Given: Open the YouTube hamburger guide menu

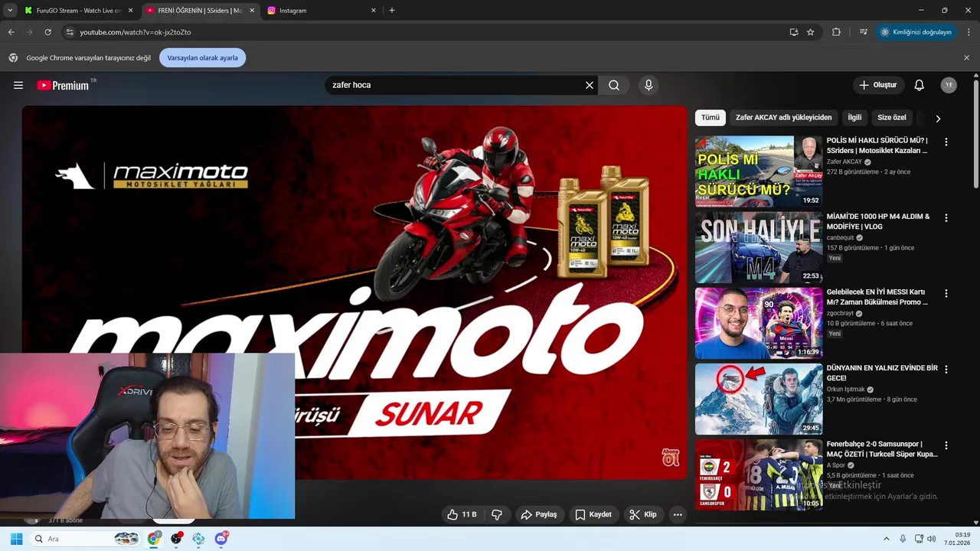Looking at the screenshot, I should [x=18, y=85].
